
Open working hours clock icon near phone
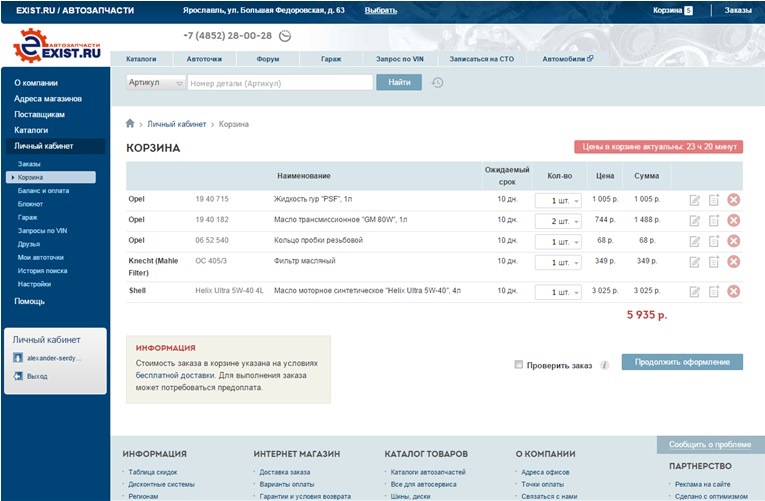[285, 36]
